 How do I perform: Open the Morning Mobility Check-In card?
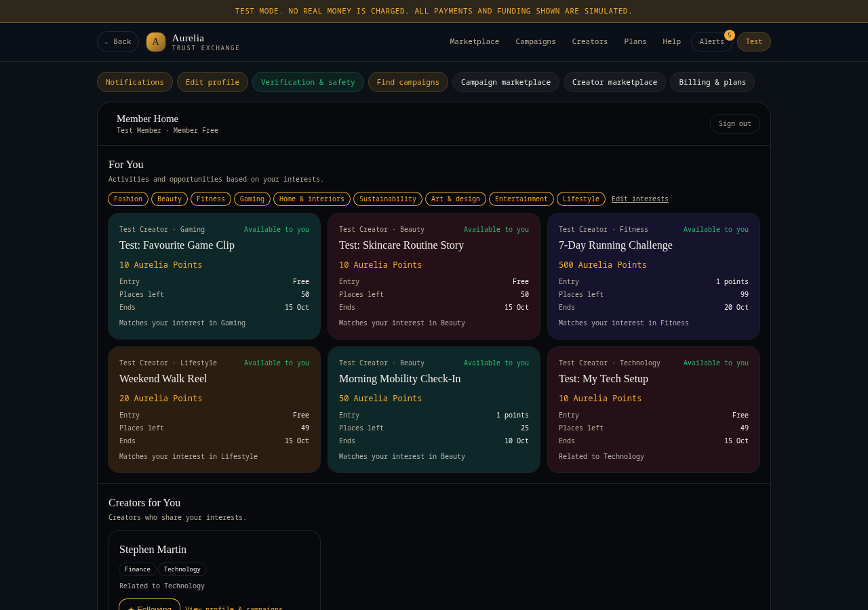point(434,410)
